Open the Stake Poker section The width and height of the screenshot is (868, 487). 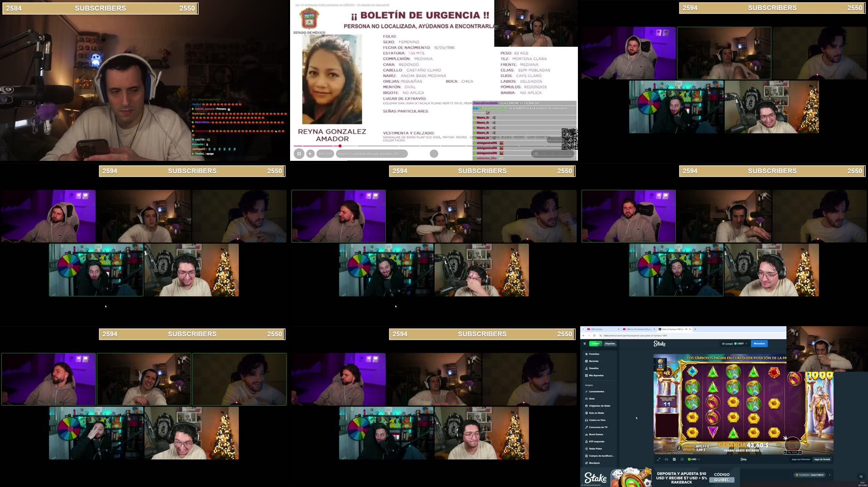pos(595,448)
